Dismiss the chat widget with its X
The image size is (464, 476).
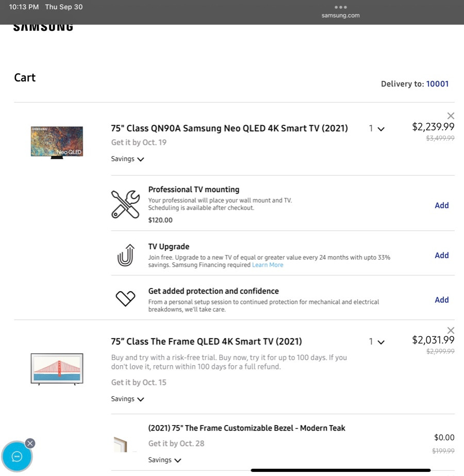pos(30,444)
